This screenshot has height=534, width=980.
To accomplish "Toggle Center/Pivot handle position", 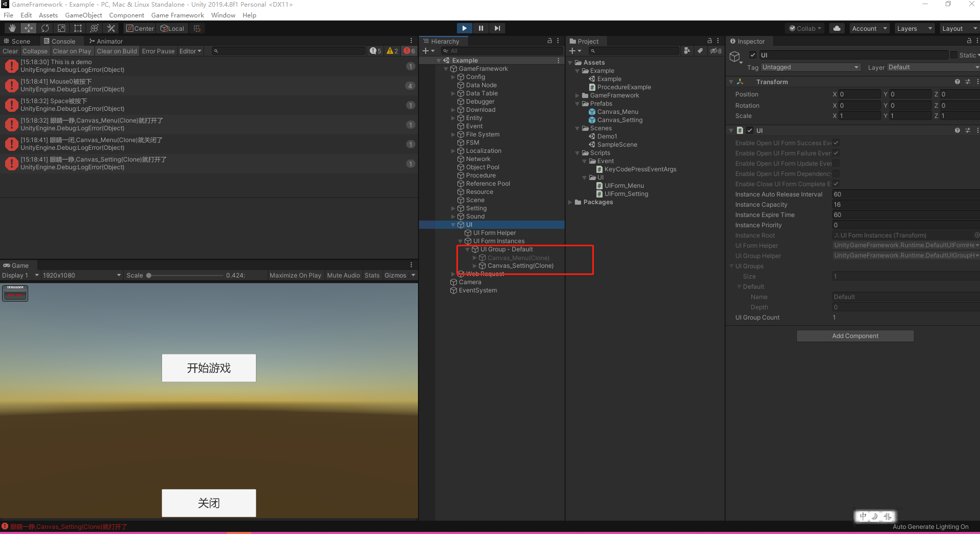I will (139, 28).
